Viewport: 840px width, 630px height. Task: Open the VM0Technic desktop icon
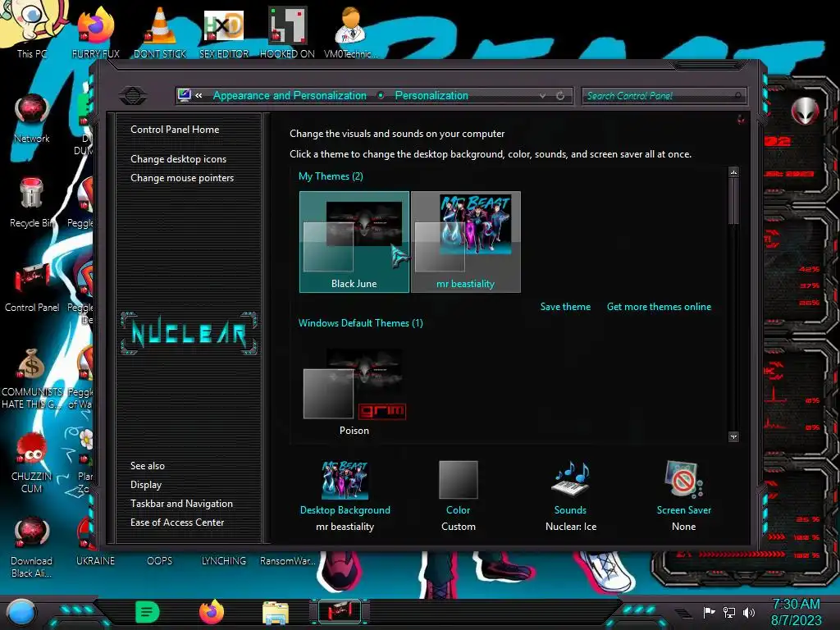(351, 31)
